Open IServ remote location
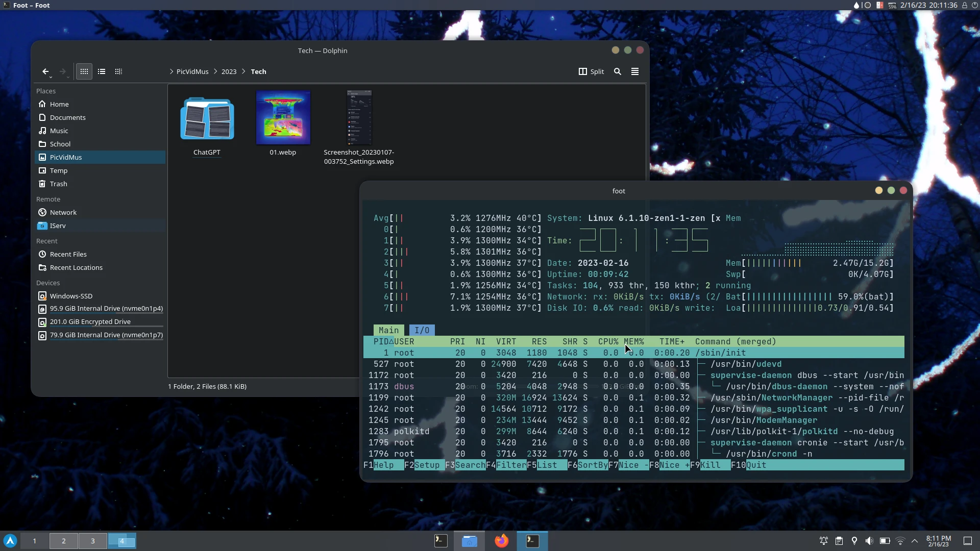Image resolution: width=980 pixels, height=551 pixels. 100,226
